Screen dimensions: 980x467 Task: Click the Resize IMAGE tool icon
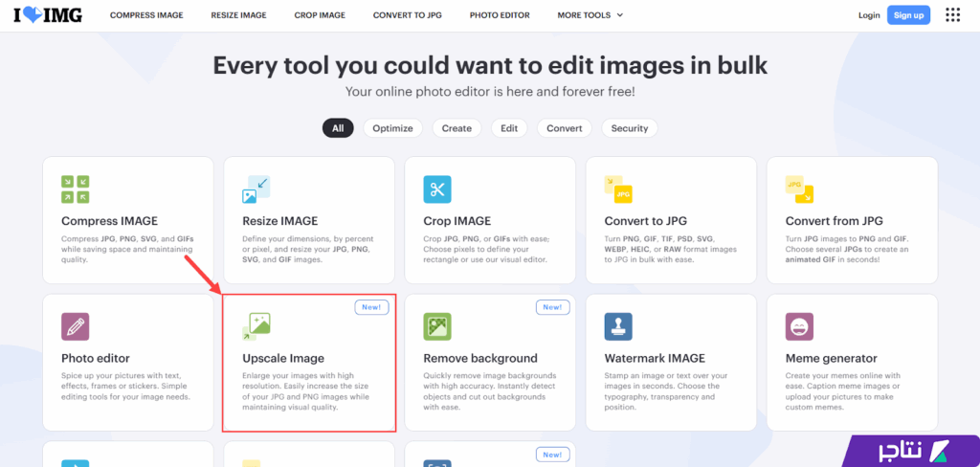click(x=256, y=189)
